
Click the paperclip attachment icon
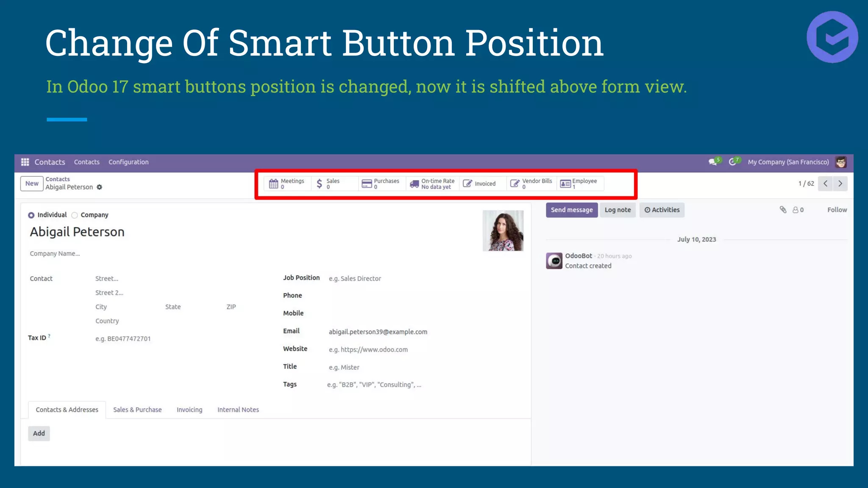pyautogui.click(x=783, y=210)
